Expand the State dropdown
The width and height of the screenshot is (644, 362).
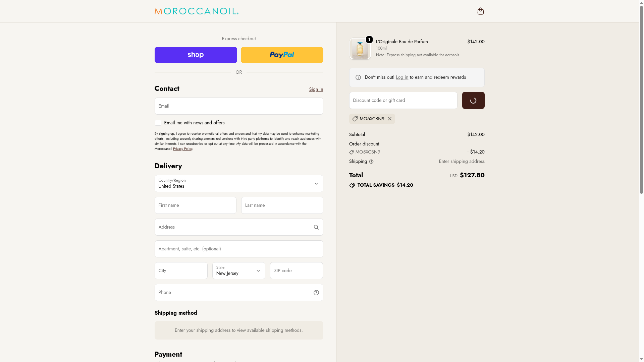238,271
